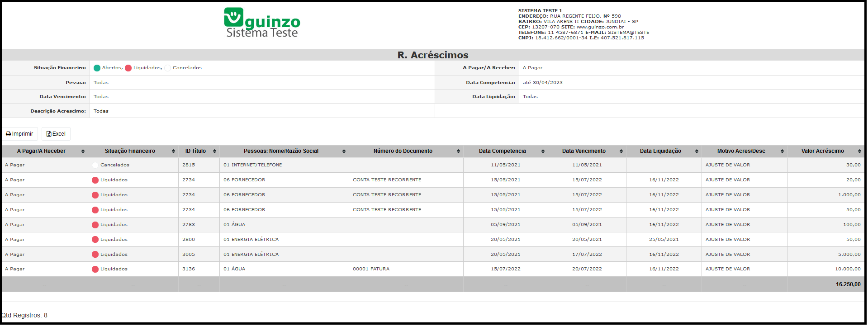Click the value 10.000,00 cell
Screen dimensions: 868x326
(825, 269)
